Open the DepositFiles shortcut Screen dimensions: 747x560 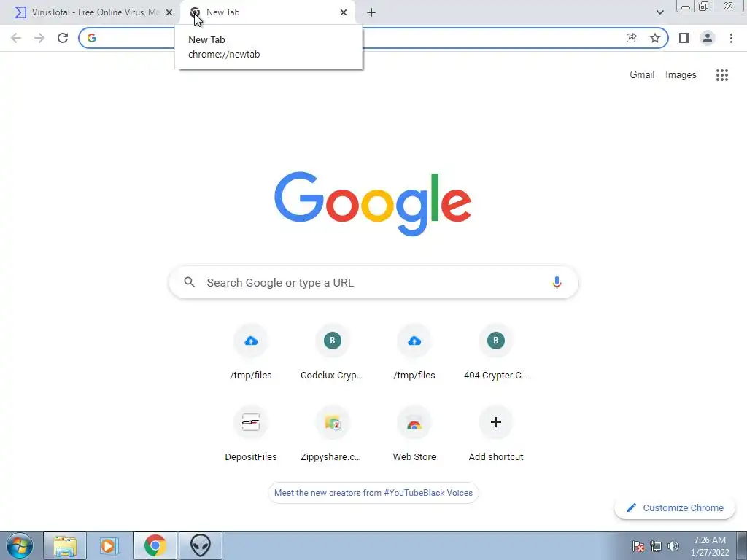251,435
